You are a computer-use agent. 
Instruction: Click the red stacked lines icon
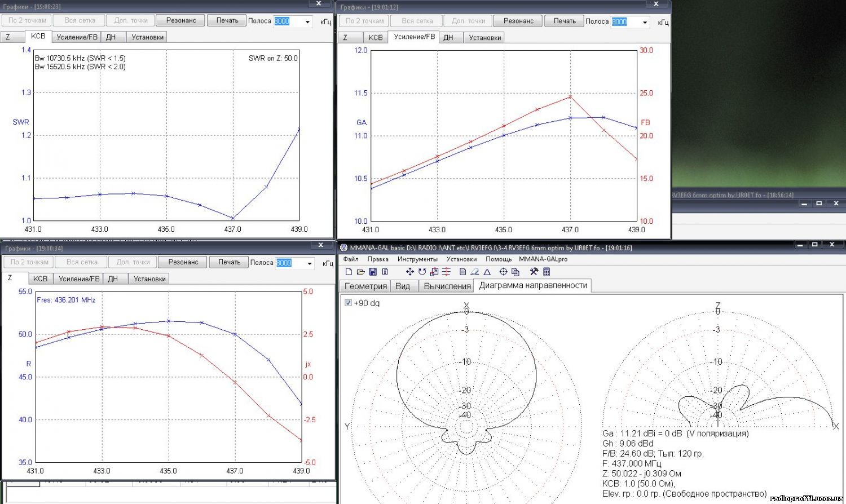446,272
